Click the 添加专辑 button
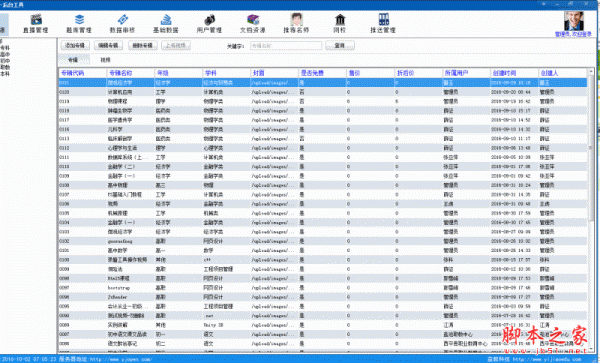The image size is (600, 363). tap(75, 46)
